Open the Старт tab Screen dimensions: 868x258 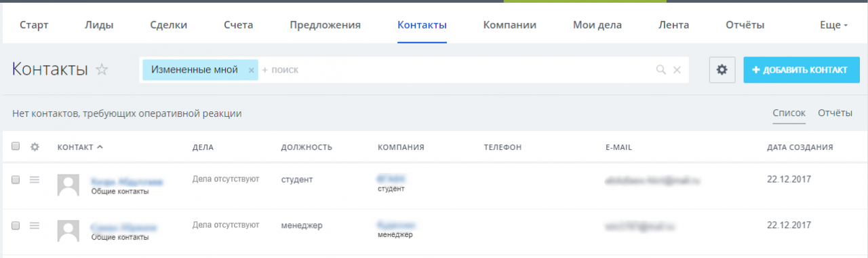(34, 25)
